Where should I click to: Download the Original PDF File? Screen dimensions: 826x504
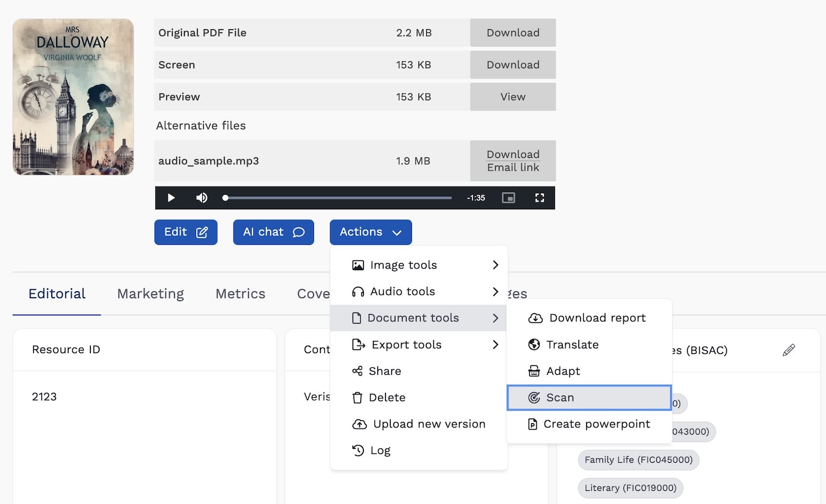coord(513,32)
